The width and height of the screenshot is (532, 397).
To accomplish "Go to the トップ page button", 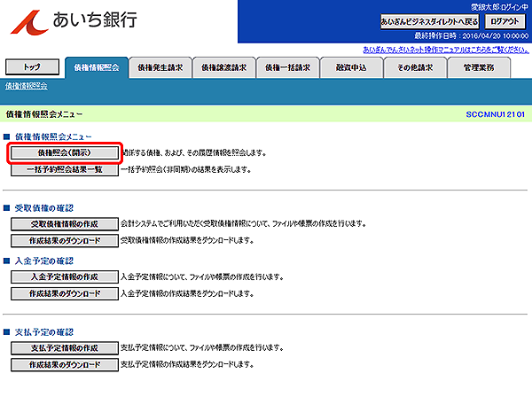I will click(32, 67).
